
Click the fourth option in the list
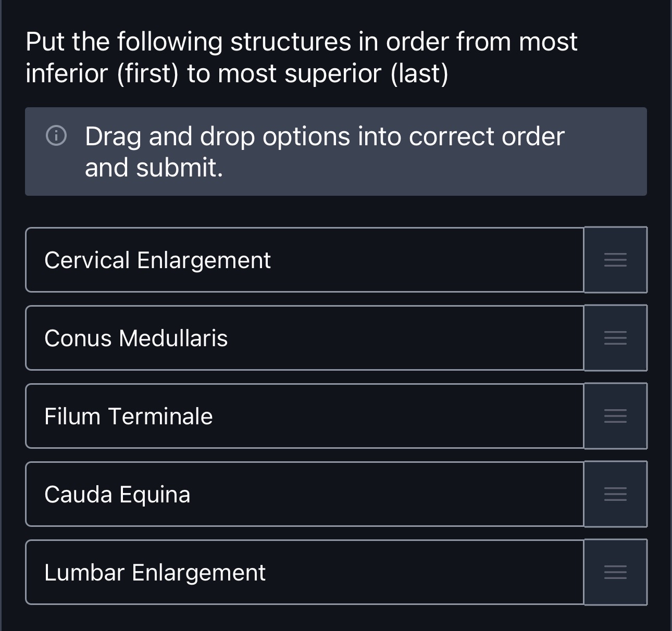pyautogui.click(x=305, y=494)
